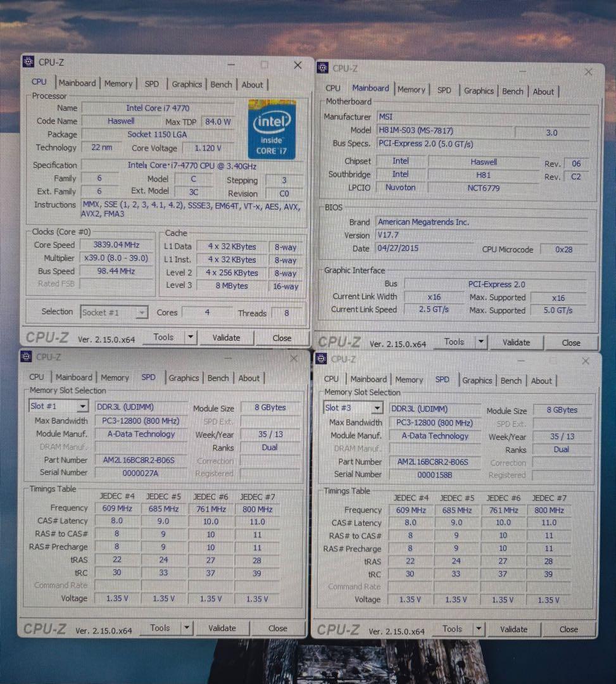Open the Socket #1 selection dropdown
Screen dimensions: 616x684
[143, 312]
